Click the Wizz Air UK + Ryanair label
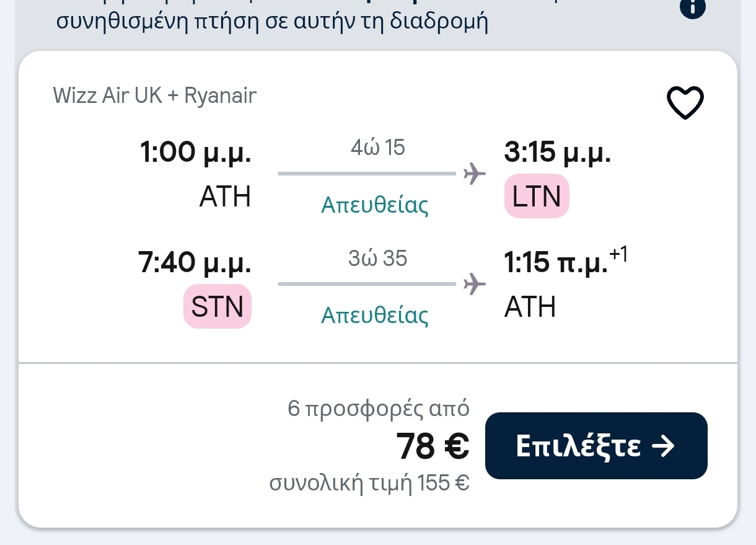The image size is (756, 545). click(x=155, y=96)
